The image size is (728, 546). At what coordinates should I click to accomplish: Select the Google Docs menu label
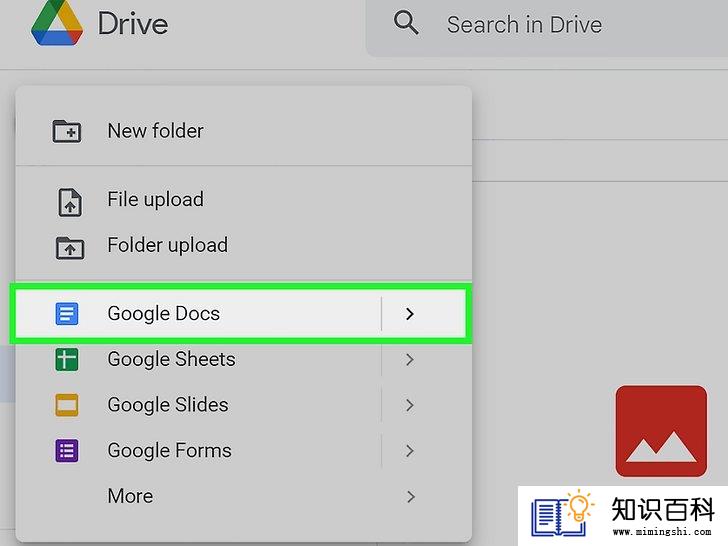163,314
